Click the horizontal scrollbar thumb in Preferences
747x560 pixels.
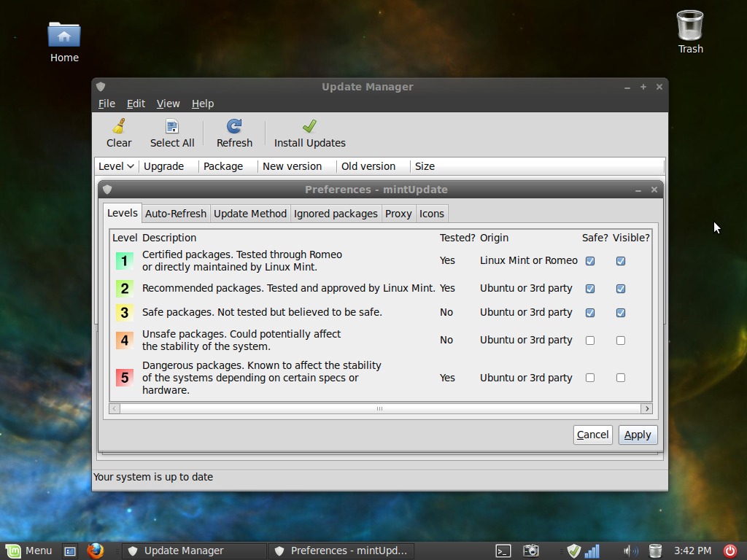[380, 408]
